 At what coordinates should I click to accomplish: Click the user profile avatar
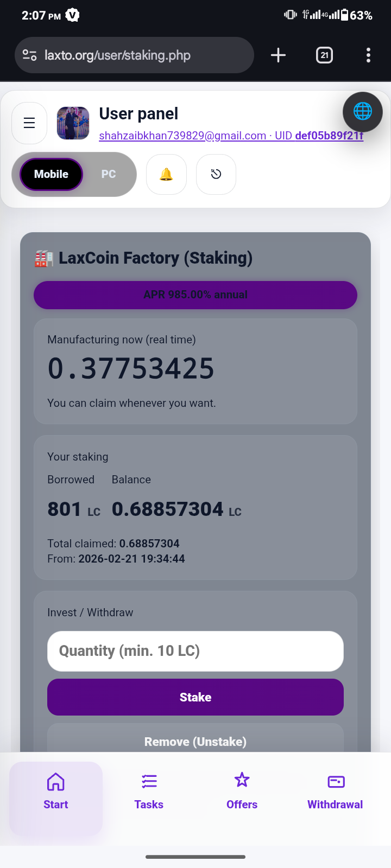pos(73,123)
